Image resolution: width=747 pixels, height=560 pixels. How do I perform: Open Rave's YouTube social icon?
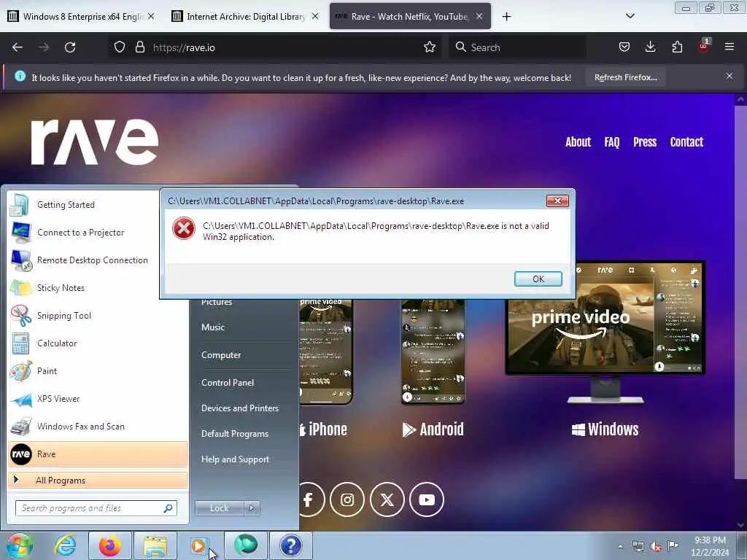tap(426, 499)
